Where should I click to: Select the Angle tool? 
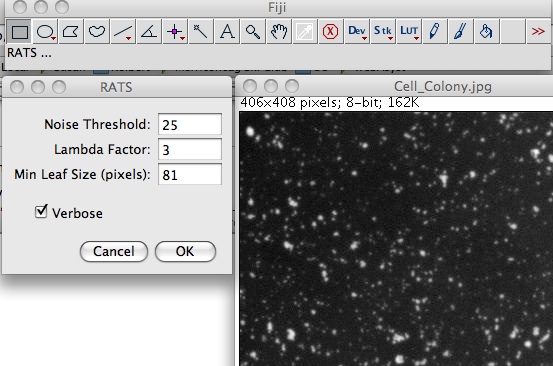point(149,32)
